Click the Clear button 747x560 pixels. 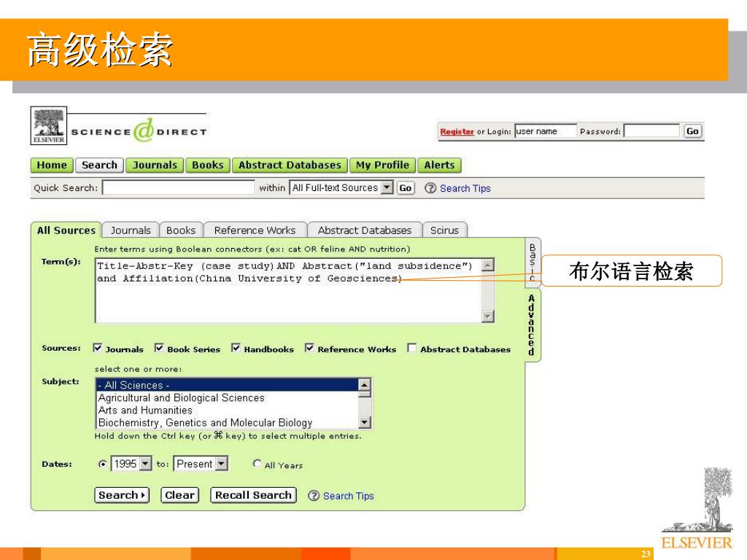(x=179, y=495)
